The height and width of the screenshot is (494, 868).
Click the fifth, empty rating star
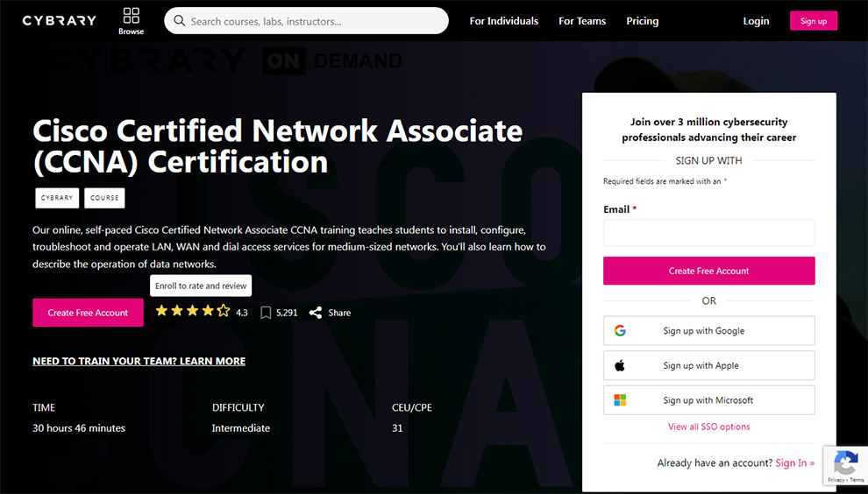pos(224,311)
